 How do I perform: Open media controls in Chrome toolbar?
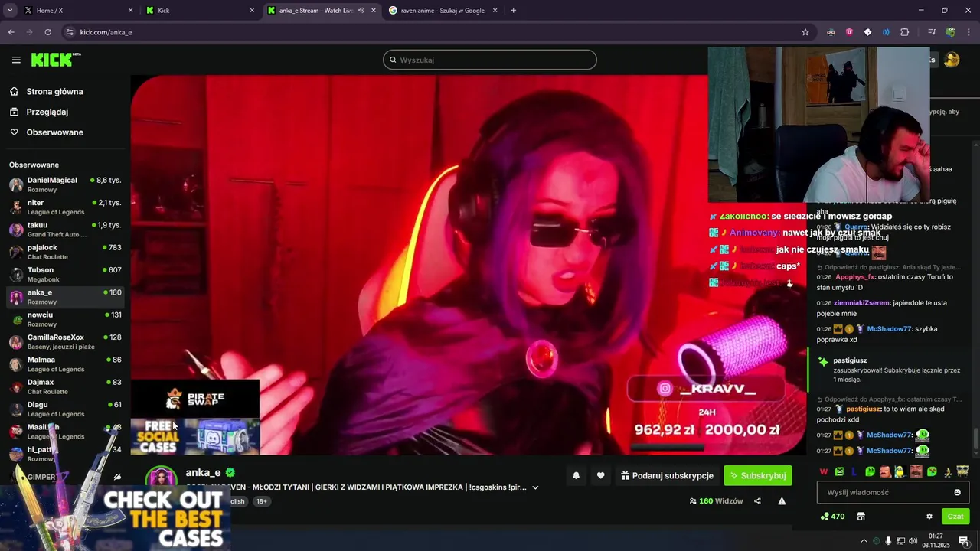click(932, 32)
